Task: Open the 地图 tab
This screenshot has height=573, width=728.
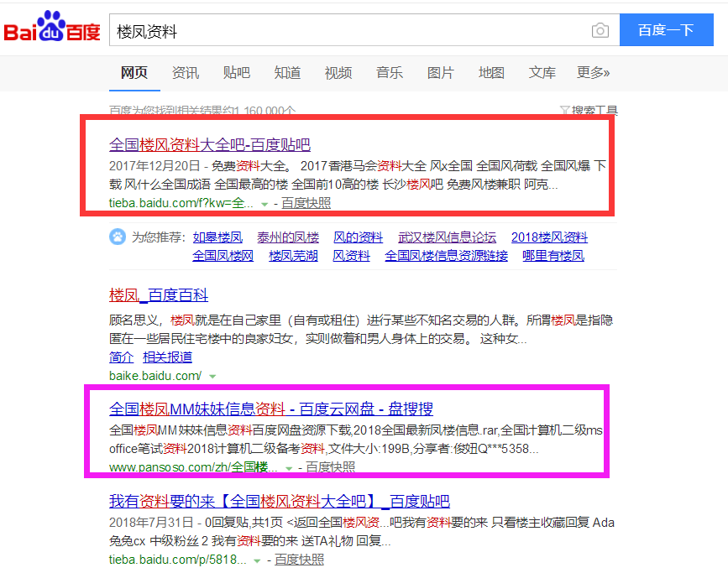Action: click(491, 72)
